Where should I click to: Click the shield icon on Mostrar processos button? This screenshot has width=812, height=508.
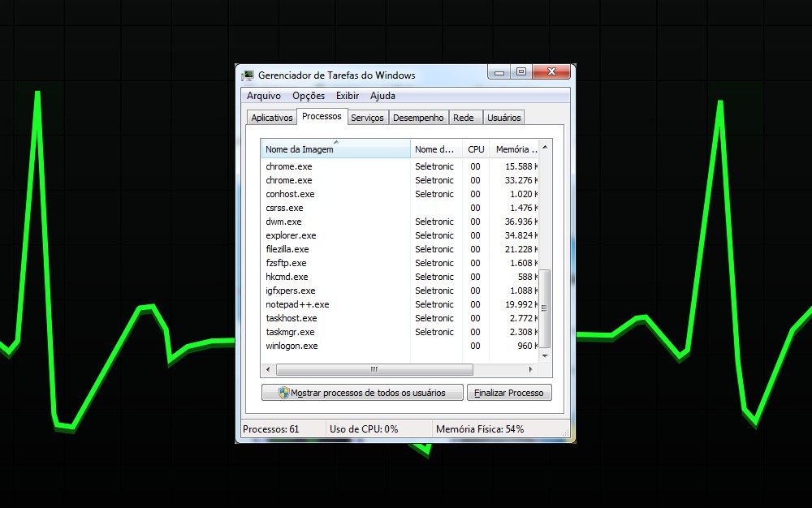283,393
